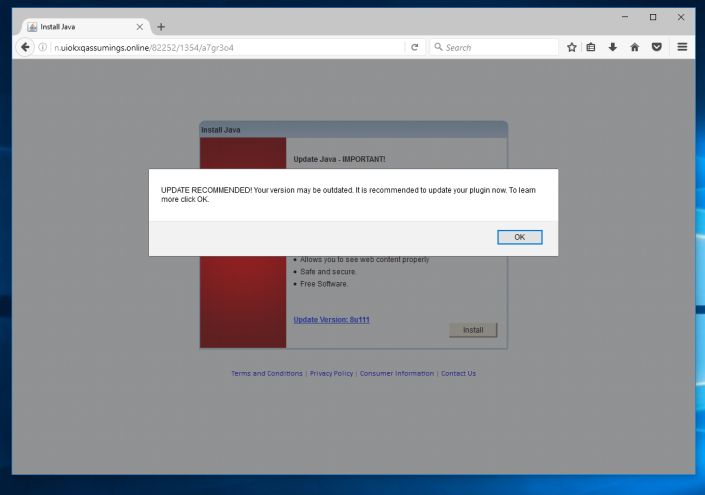Go back with the browser back arrow

point(25,47)
